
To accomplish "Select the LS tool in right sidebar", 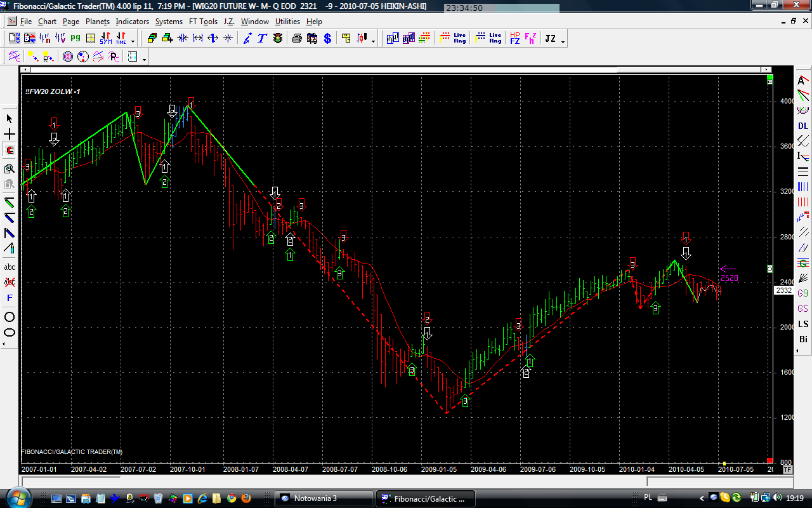I will coord(803,324).
